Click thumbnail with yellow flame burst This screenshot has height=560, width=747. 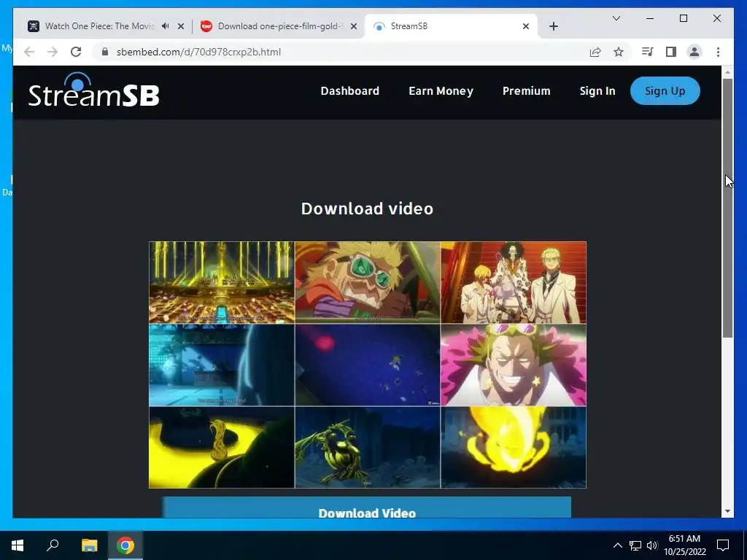click(x=513, y=447)
